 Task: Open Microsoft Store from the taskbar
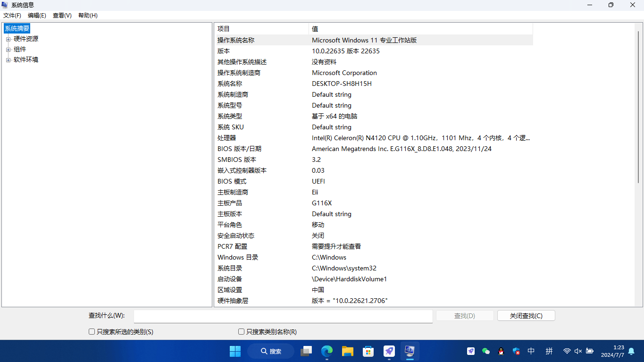coord(368,351)
